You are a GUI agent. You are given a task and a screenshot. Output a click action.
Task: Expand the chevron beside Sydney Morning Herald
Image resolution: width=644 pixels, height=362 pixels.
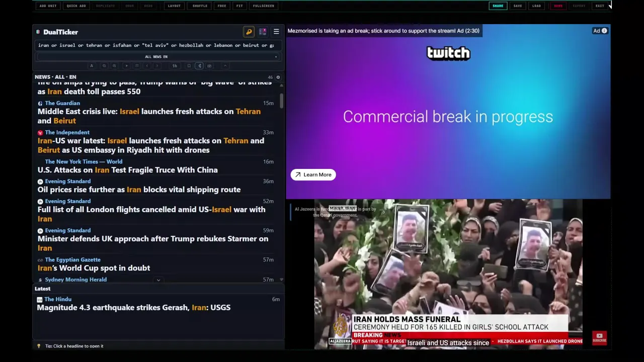(x=158, y=280)
